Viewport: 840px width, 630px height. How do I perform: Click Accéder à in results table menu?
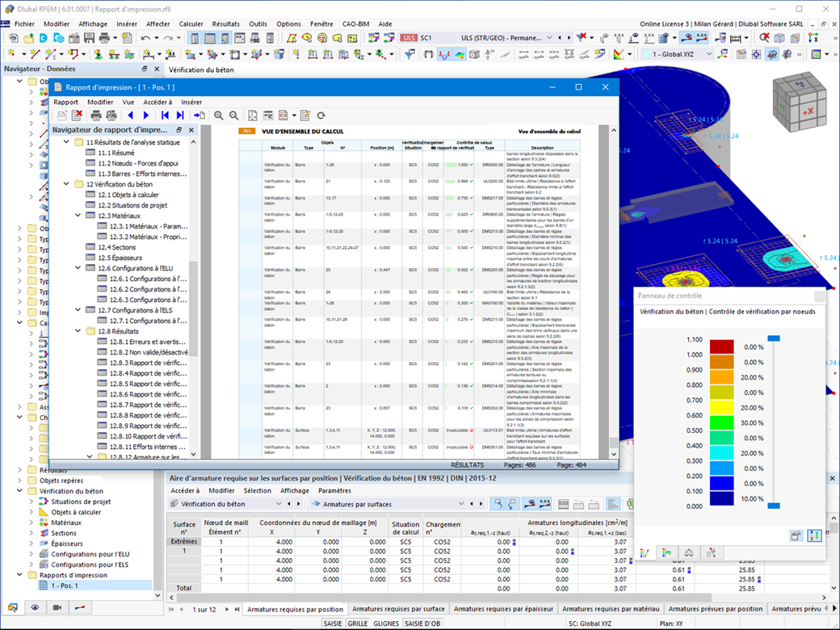(185, 491)
